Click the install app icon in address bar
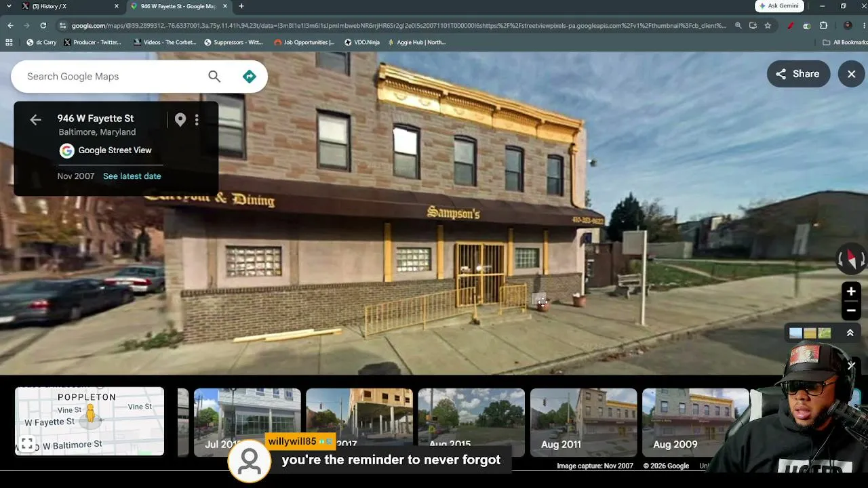868x488 pixels. click(753, 26)
